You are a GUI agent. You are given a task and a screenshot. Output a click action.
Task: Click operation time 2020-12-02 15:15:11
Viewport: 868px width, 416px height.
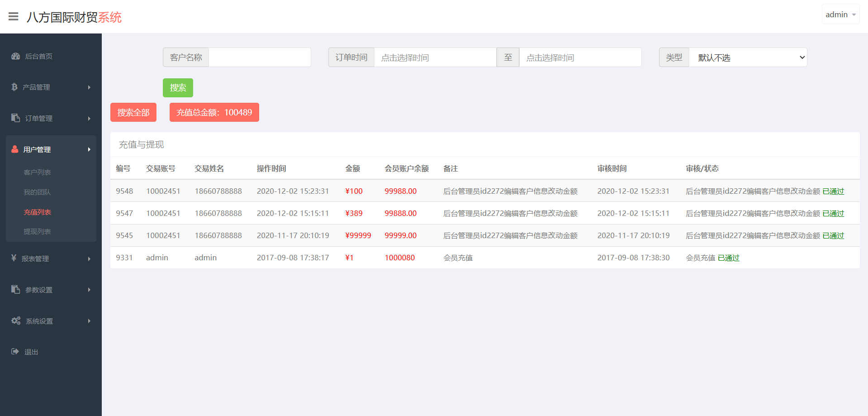pos(293,213)
